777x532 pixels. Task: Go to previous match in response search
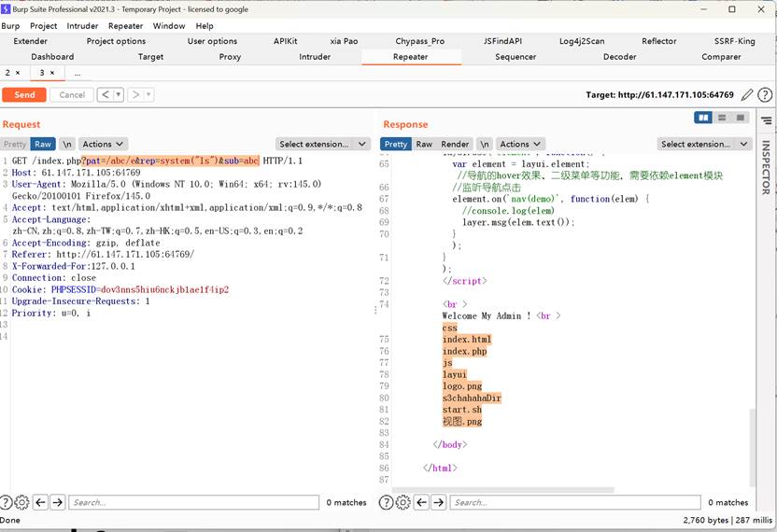click(422, 502)
